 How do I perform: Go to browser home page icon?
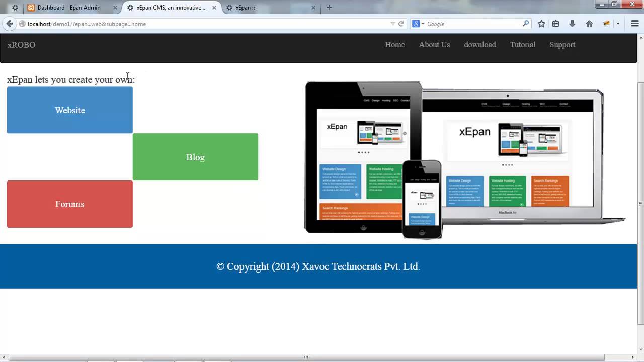[x=589, y=24]
